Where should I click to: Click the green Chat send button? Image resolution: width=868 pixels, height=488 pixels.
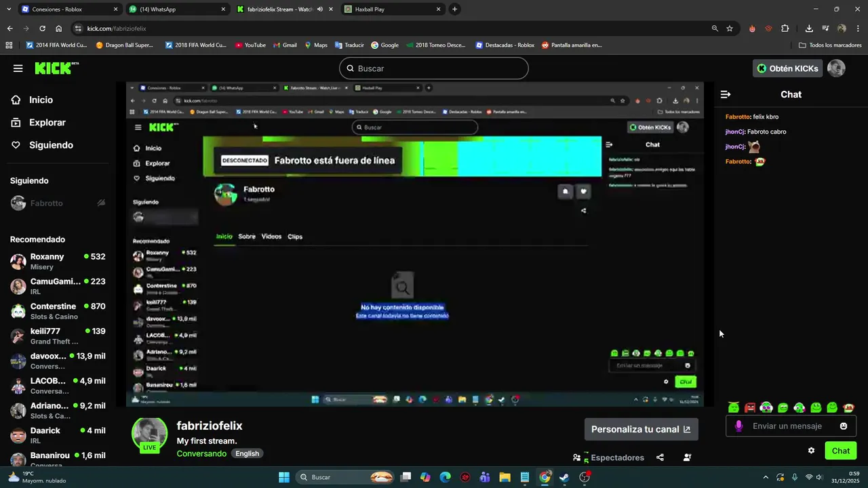pos(841,451)
